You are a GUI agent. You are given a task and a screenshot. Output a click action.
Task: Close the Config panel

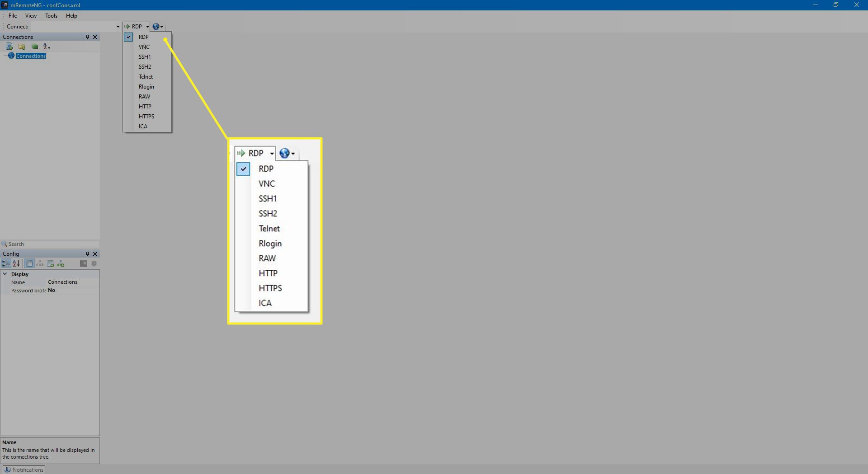(95, 254)
